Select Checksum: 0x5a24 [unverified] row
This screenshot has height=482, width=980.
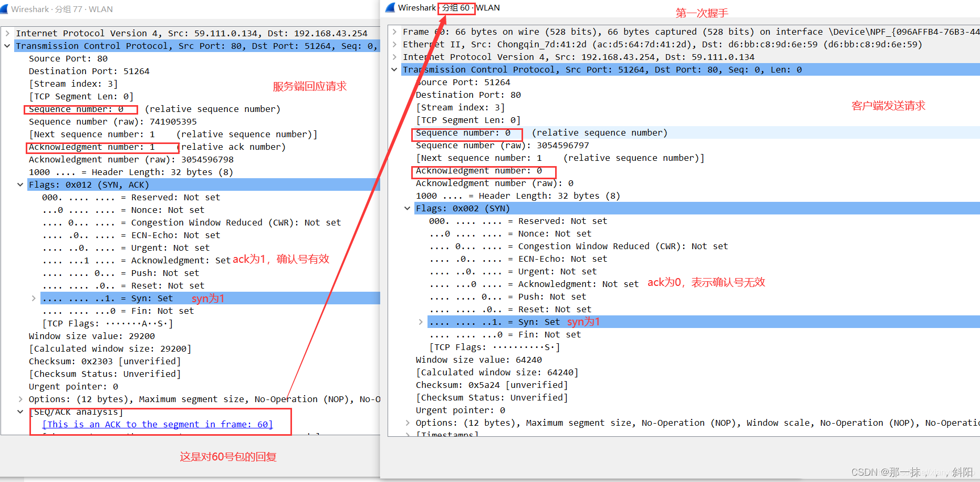pyautogui.click(x=492, y=385)
